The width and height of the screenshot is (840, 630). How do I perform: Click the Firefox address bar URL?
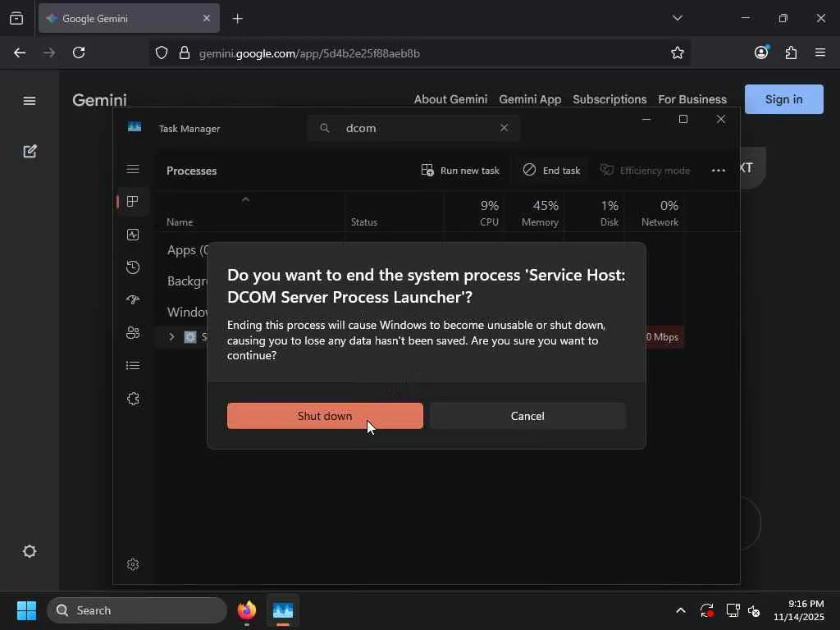point(309,53)
